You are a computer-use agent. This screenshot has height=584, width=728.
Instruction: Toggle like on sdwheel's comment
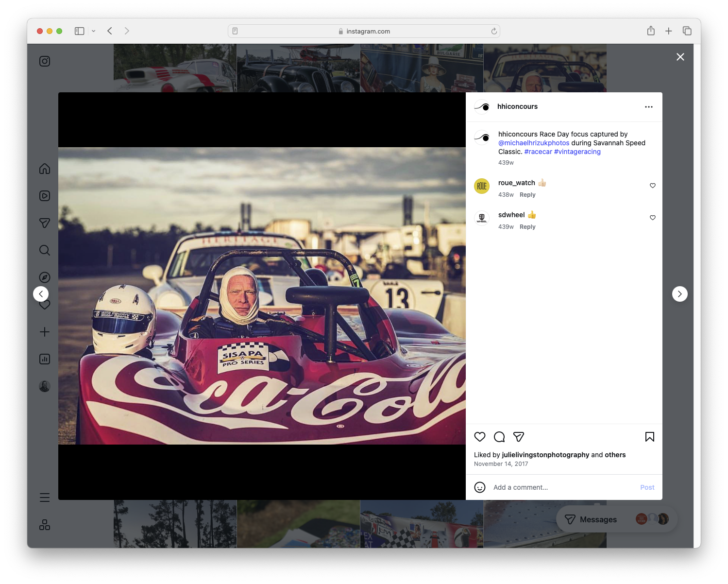652,218
